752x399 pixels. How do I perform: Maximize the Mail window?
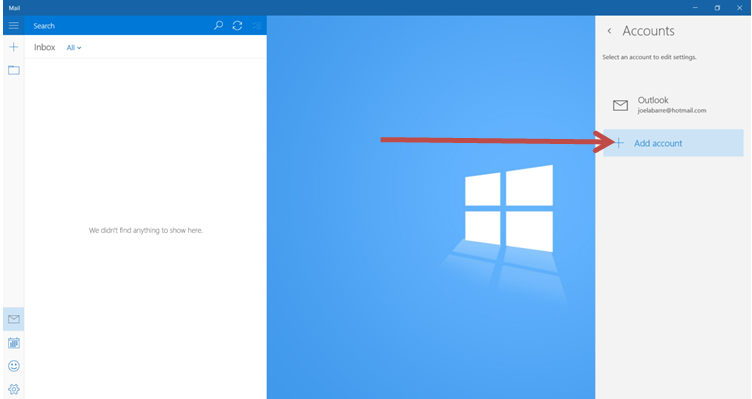[717, 8]
